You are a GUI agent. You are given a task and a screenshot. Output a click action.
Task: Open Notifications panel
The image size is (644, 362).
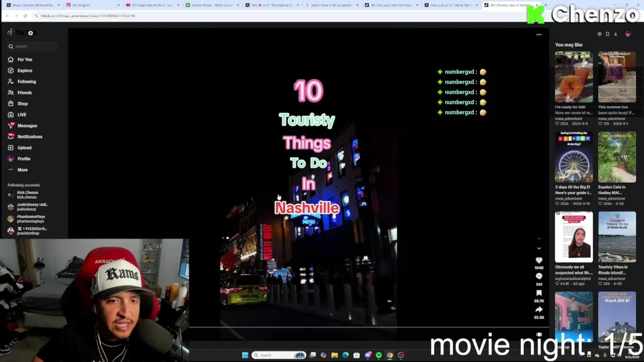(25, 137)
